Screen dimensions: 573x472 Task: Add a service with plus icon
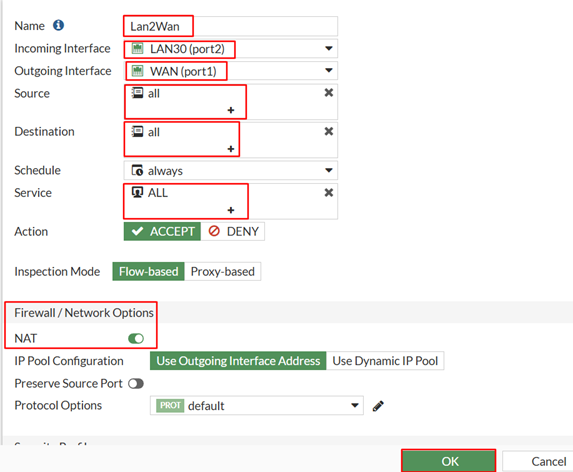pyautogui.click(x=231, y=210)
